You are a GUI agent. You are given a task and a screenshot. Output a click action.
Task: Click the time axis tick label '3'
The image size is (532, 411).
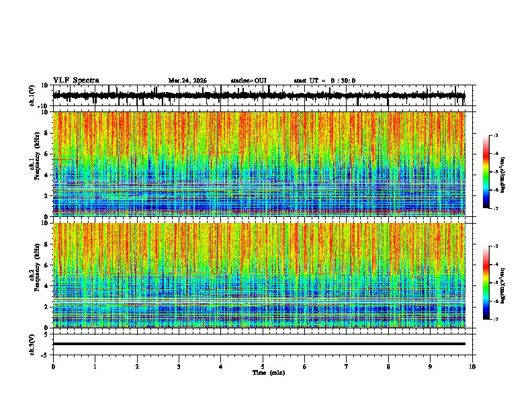179,367
